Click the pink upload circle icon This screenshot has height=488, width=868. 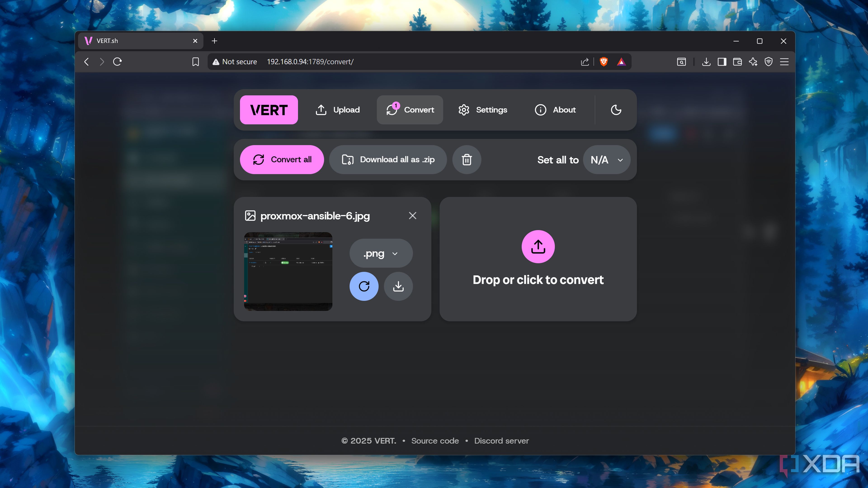(538, 246)
